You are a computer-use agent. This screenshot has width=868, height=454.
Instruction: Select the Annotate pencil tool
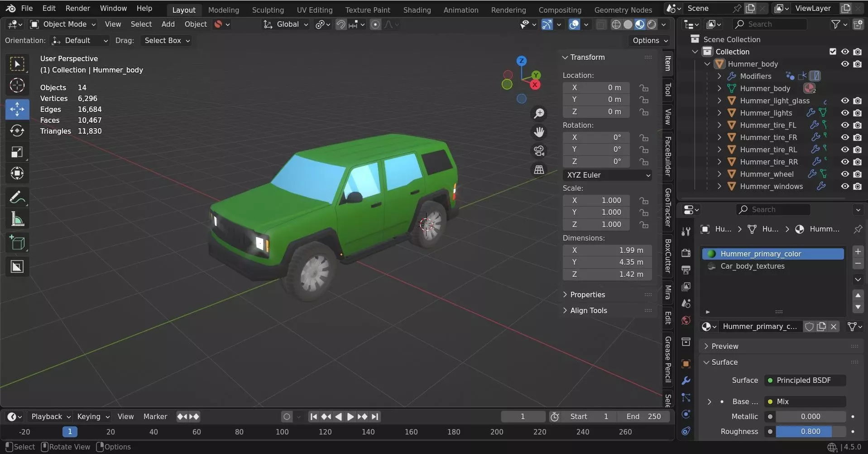[x=17, y=198]
